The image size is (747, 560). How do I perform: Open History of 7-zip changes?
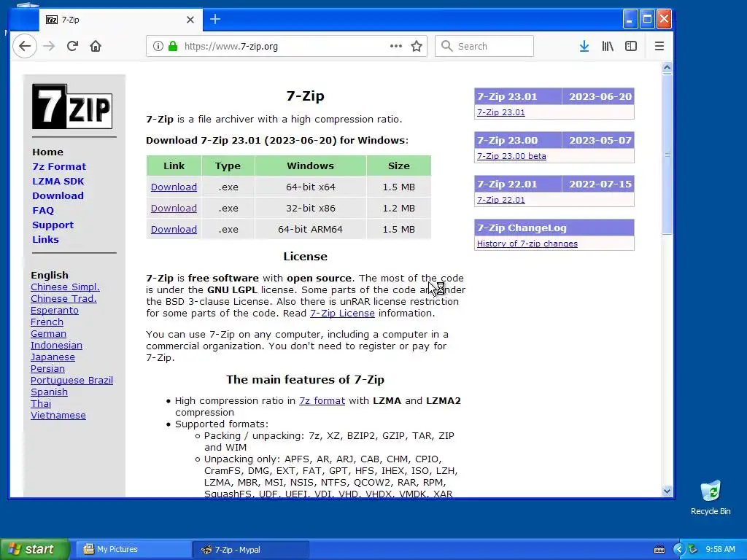tap(527, 244)
